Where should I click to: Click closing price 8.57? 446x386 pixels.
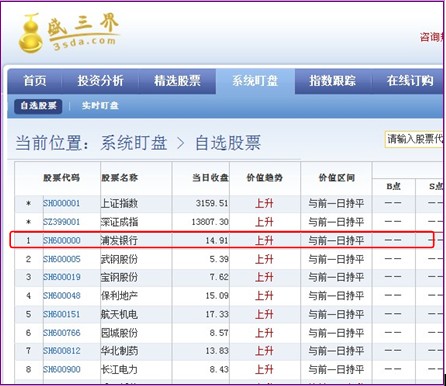tap(219, 333)
